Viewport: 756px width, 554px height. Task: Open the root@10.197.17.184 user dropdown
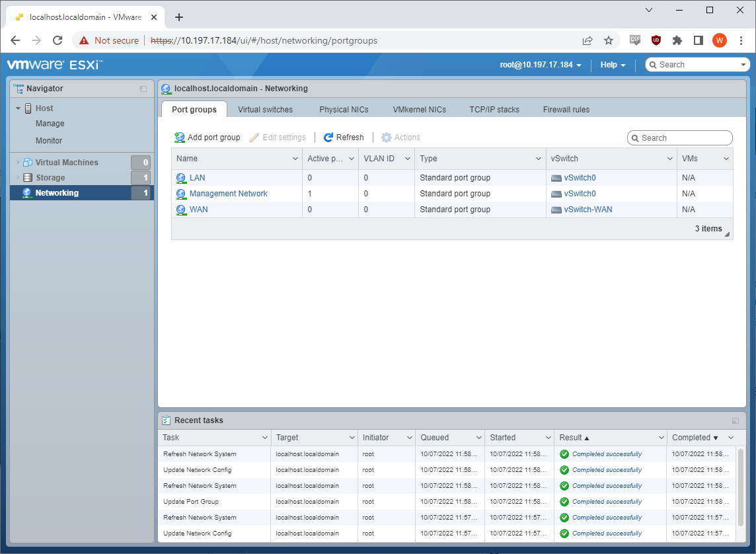(x=541, y=65)
